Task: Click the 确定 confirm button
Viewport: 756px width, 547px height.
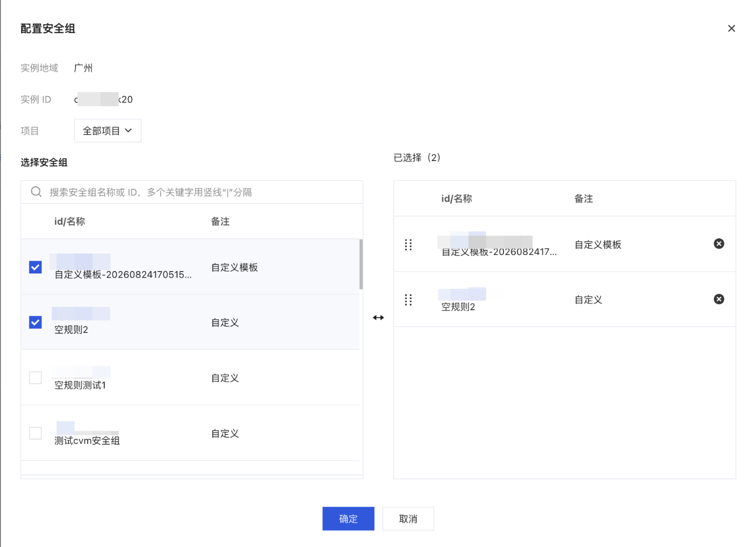Action: pos(348,519)
